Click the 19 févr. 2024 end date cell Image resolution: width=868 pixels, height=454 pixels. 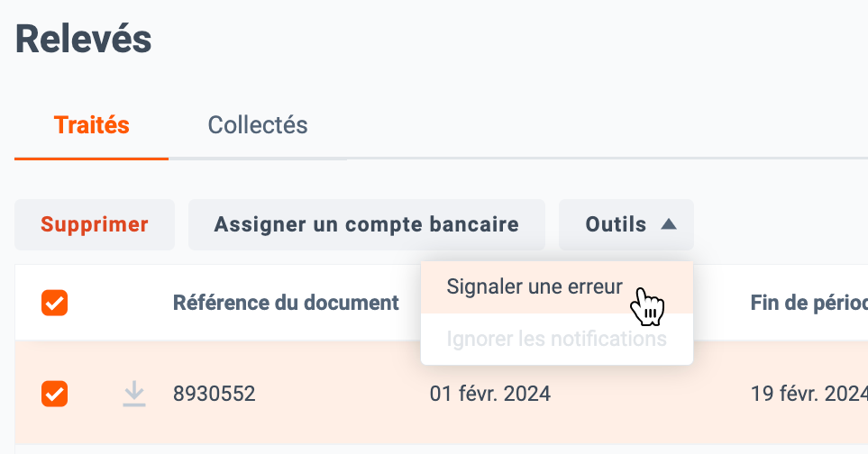[x=809, y=394]
